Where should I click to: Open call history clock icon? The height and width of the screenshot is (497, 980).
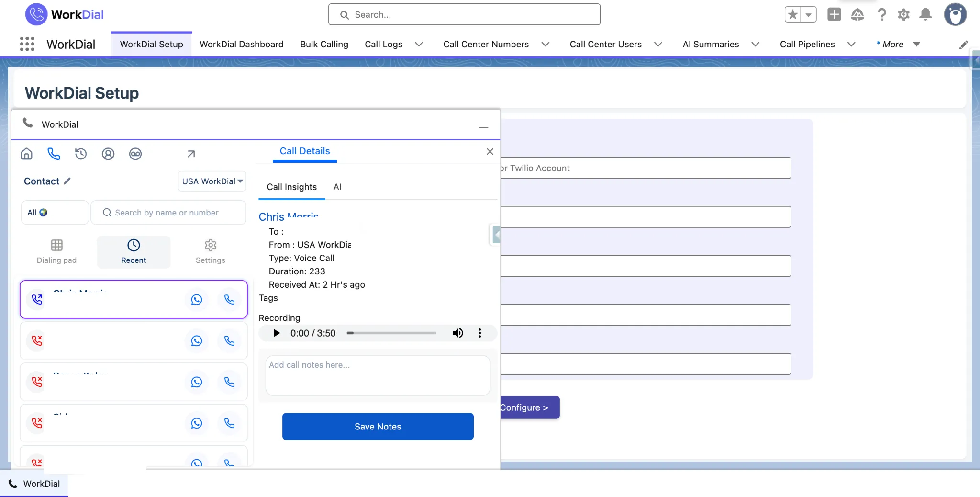tap(81, 154)
